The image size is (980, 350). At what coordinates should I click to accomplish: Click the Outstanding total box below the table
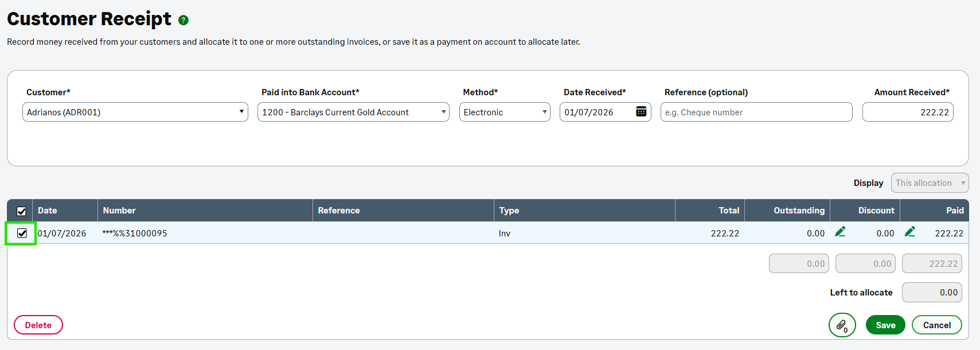tap(799, 264)
